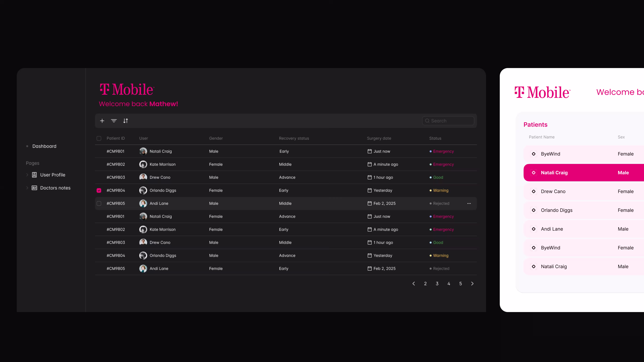Image resolution: width=644 pixels, height=362 pixels.
Task: Select Kate Morrison in Middle recovery row
Action: point(162,164)
